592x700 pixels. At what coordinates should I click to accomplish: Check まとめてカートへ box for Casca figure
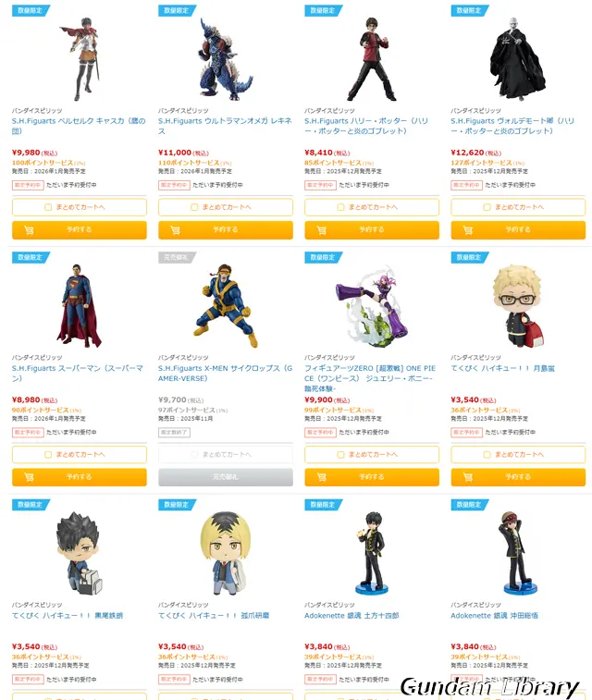click(48, 207)
